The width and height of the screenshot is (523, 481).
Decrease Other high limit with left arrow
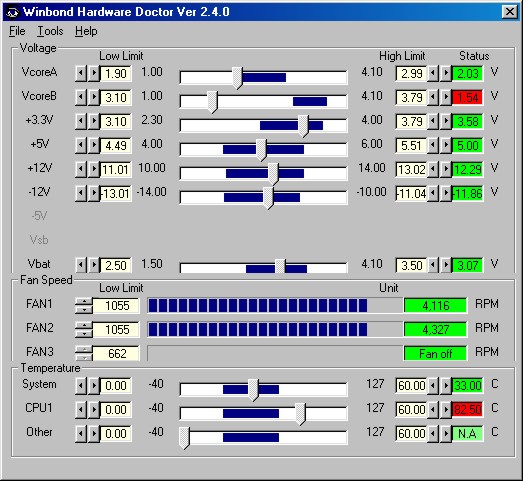[x=433, y=433]
